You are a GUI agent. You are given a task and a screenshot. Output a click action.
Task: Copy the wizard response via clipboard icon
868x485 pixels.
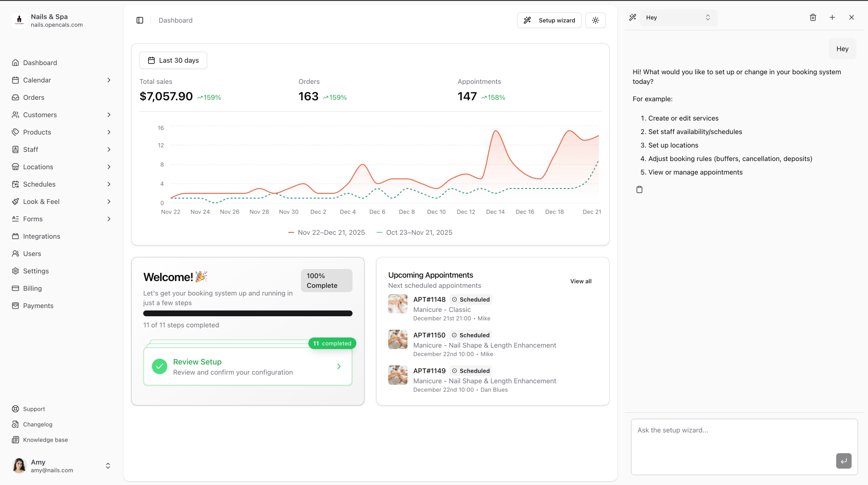point(639,189)
